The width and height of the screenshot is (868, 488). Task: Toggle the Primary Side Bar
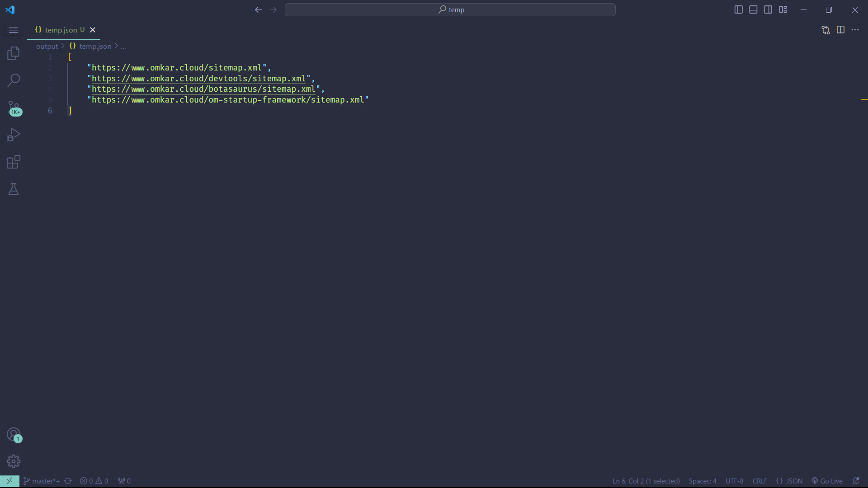coord(738,9)
